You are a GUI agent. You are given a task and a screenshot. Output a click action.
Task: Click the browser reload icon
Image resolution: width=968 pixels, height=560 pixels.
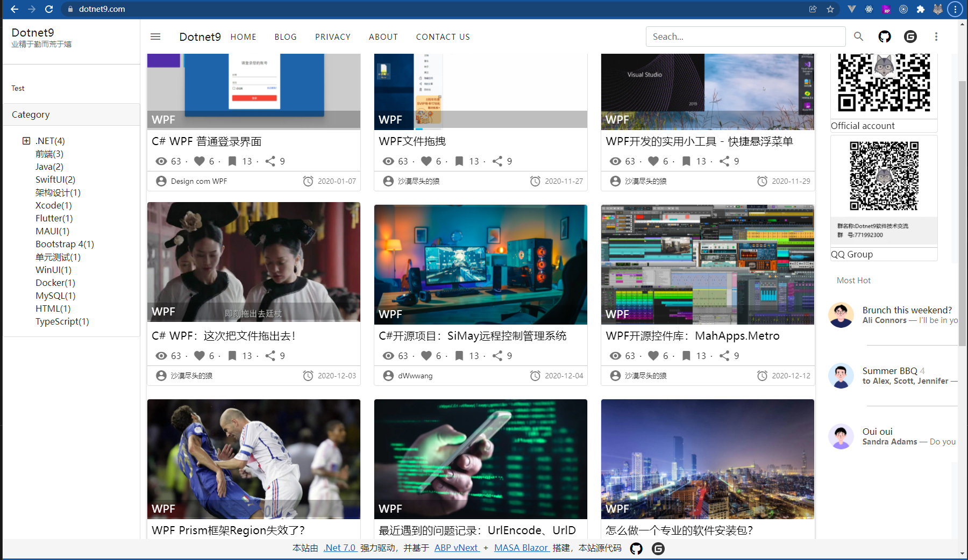point(49,9)
